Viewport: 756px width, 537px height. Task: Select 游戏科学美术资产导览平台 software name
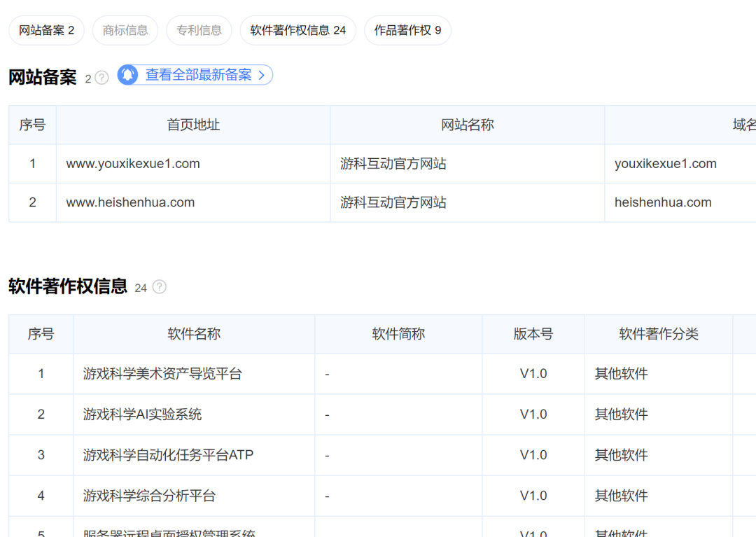point(162,374)
